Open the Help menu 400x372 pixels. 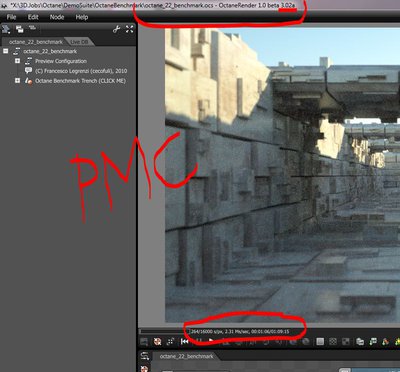pyautogui.click(x=82, y=17)
